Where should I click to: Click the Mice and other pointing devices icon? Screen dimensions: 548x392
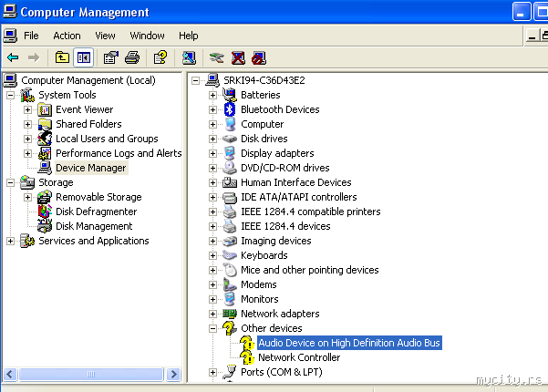230,270
